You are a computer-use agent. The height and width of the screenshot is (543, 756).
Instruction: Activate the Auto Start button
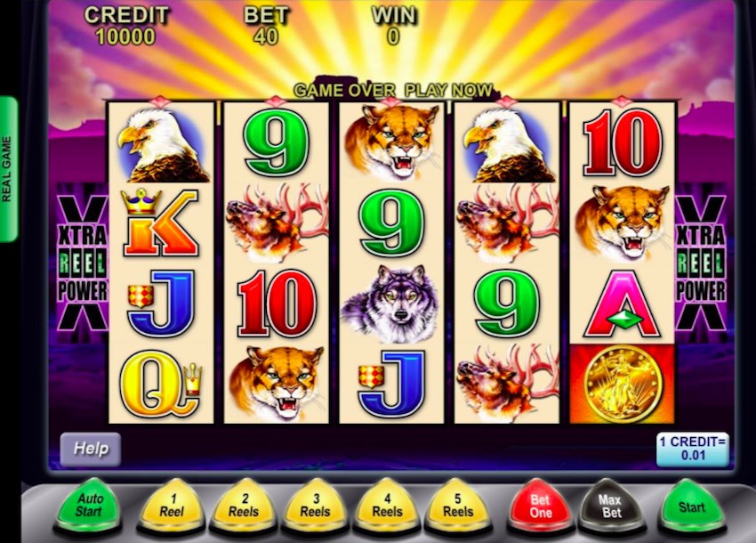click(x=89, y=507)
